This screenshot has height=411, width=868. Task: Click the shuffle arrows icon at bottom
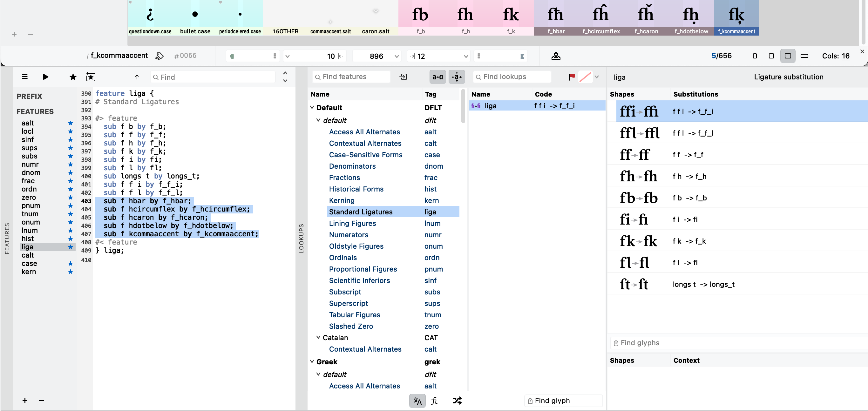pos(457,401)
